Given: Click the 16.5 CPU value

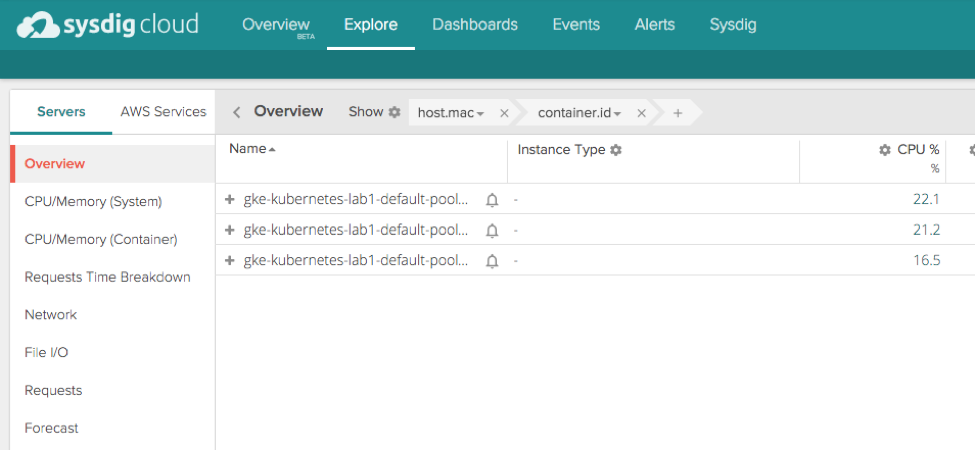Looking at the screenshot, I should (x=926, y=260).
